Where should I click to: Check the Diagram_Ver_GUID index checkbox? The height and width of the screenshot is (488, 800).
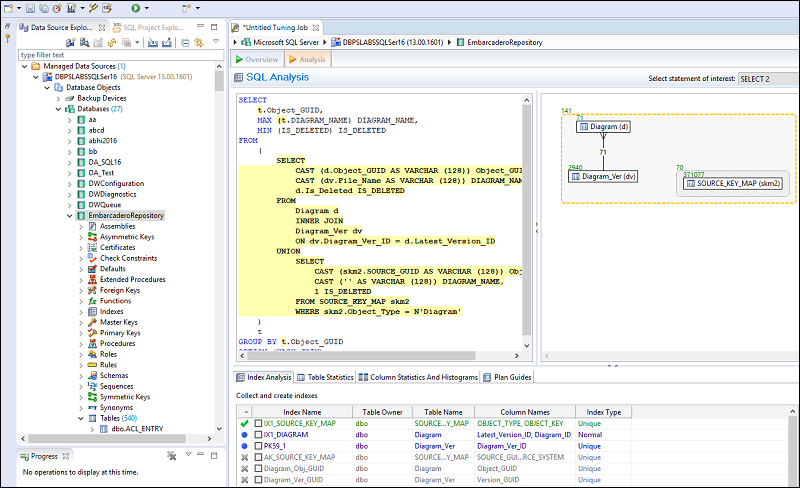[x=258, y=480]
